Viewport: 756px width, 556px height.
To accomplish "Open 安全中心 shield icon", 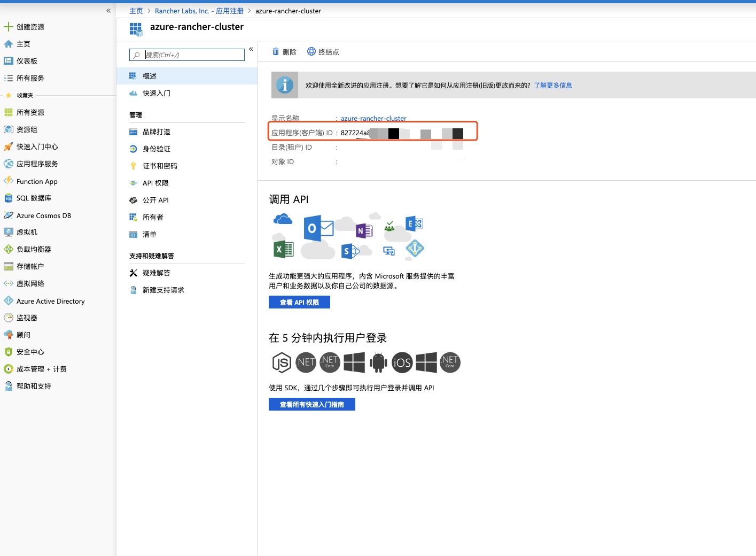I will click(x=8, y=352).
